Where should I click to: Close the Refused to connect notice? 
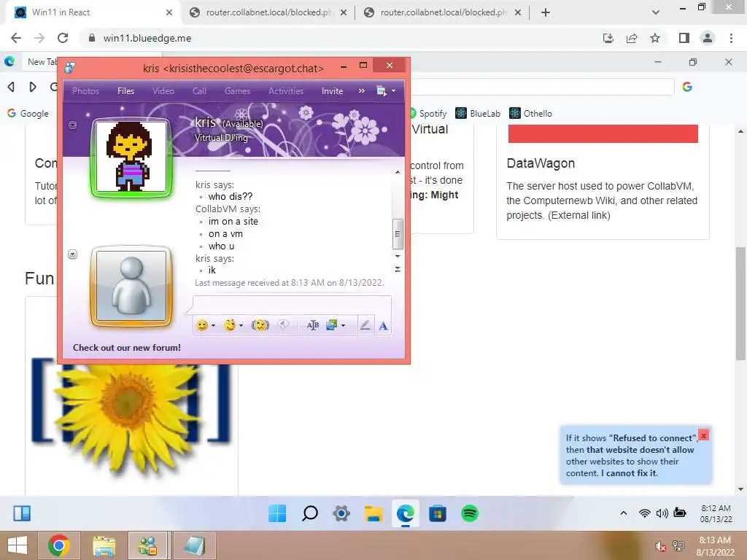click(x=704, y=435)
